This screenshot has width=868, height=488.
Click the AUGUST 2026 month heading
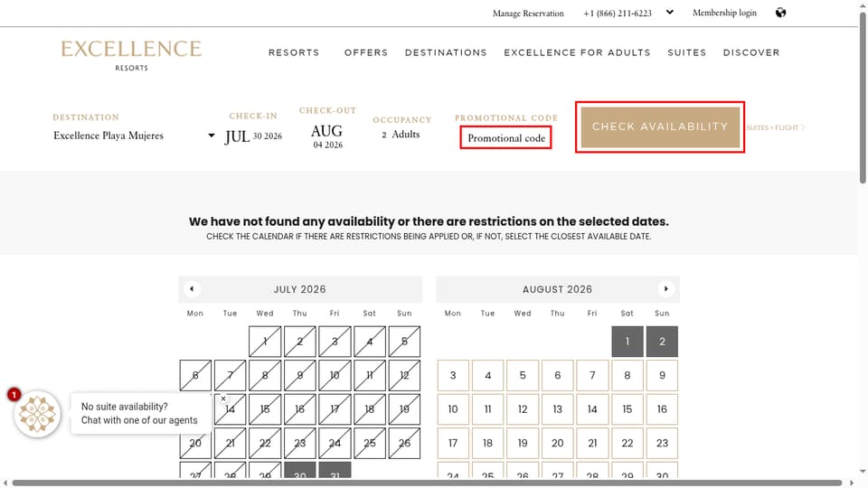tap(558, 289)
